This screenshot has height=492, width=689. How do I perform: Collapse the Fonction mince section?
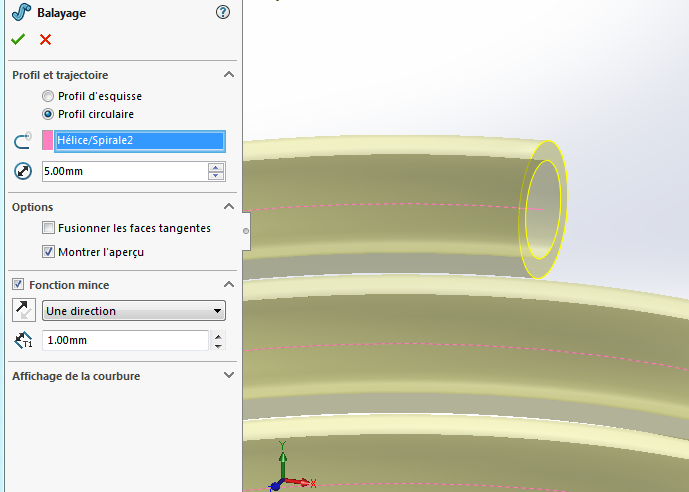[228, 284]
